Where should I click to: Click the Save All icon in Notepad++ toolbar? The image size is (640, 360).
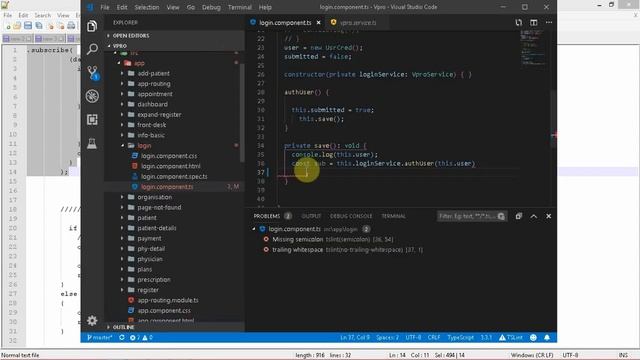click(39, 26)
